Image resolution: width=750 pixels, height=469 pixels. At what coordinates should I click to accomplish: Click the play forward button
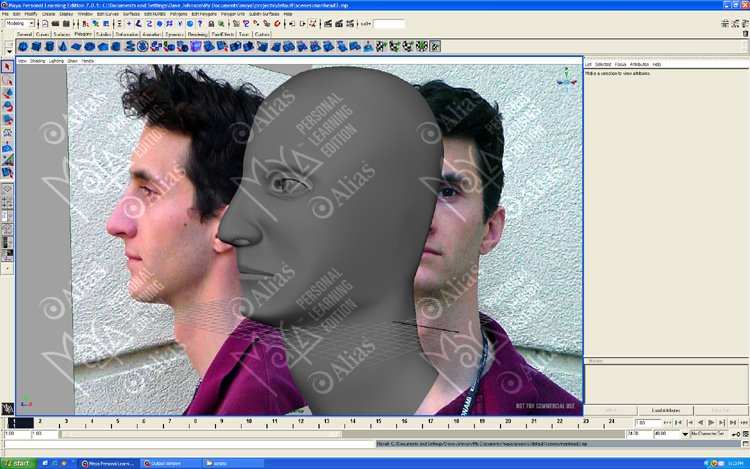click(711, 423)
